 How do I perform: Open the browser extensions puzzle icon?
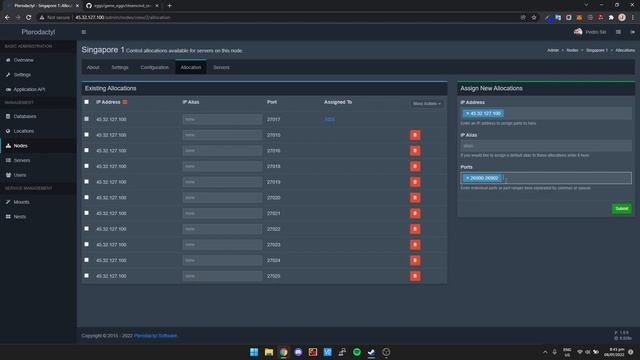(x=611, y=18)
